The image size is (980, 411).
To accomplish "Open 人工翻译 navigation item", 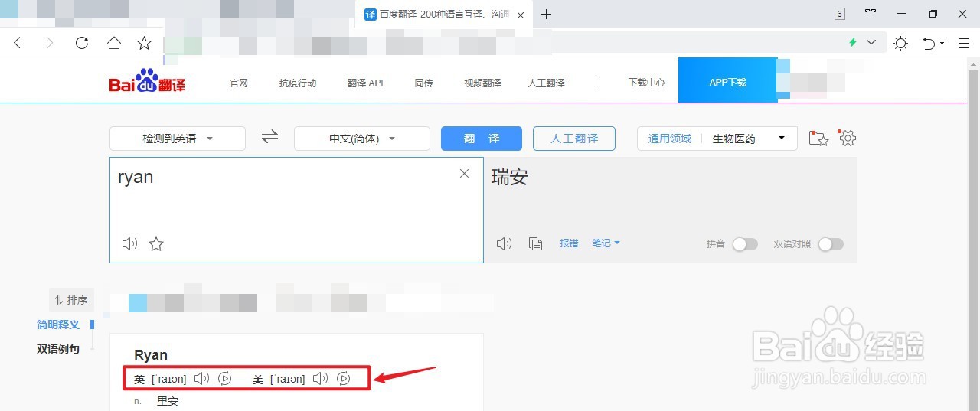I will (546, 83).
